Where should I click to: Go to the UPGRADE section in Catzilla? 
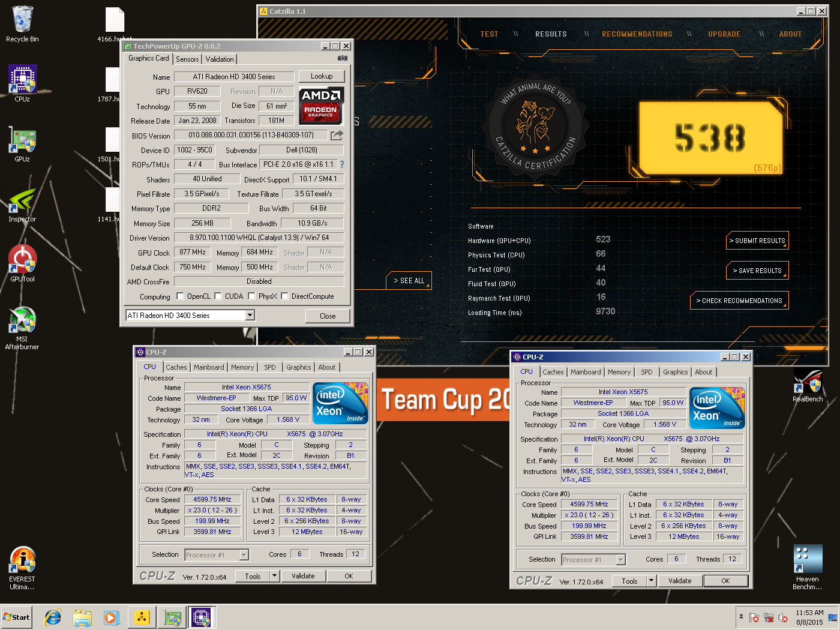pyautogui.click(x=724, y=34)
